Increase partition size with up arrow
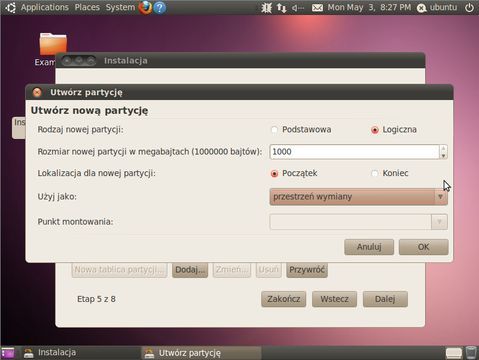 click(443, 148)
